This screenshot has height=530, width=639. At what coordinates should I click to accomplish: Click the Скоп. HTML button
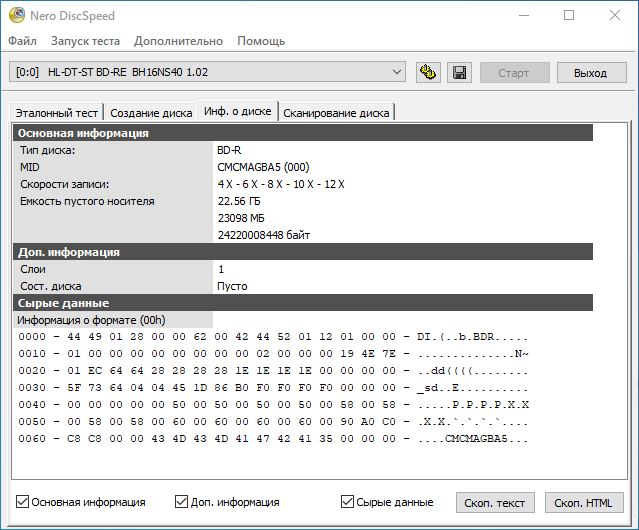(584, 503)
